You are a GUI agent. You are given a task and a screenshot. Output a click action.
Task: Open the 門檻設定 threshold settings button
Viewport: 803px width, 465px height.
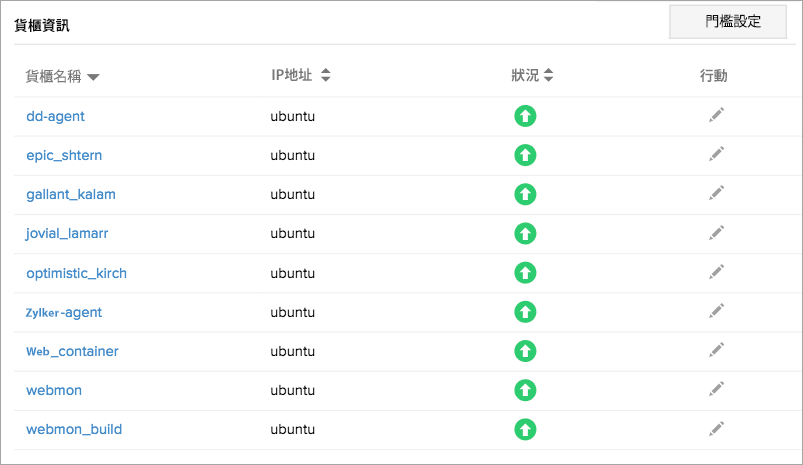pos(728,22)
